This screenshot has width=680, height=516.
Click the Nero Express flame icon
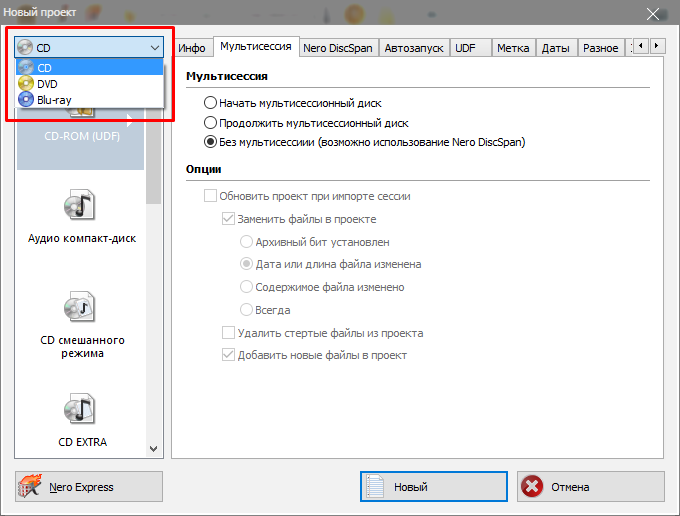[30, 486]
